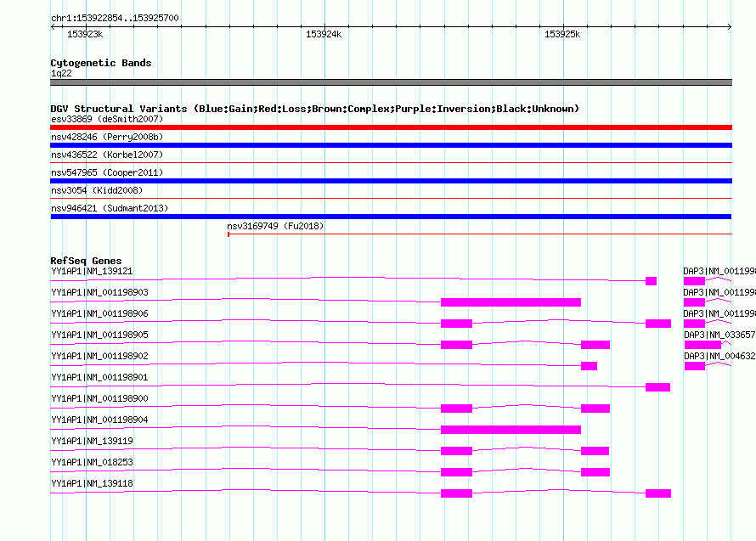
Task: Select the 1q22 band label
Action: tap(61, 73)
